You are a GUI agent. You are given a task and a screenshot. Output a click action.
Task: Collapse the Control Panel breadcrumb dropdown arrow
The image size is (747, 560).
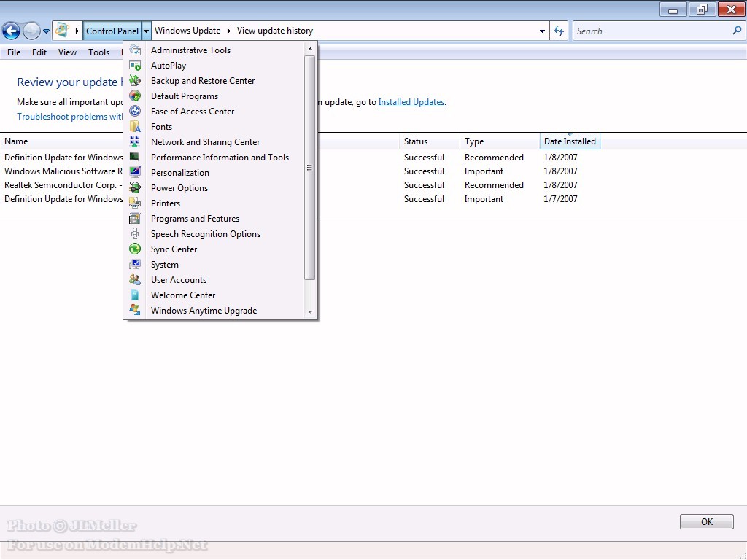147,31
